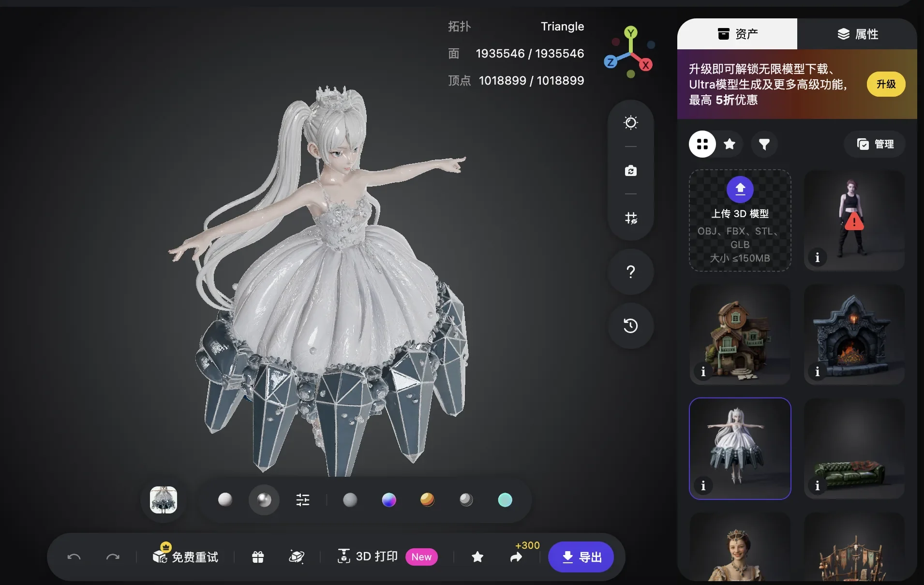
Task: Select the ballerina model thumbnail
Action: point(740,449)
